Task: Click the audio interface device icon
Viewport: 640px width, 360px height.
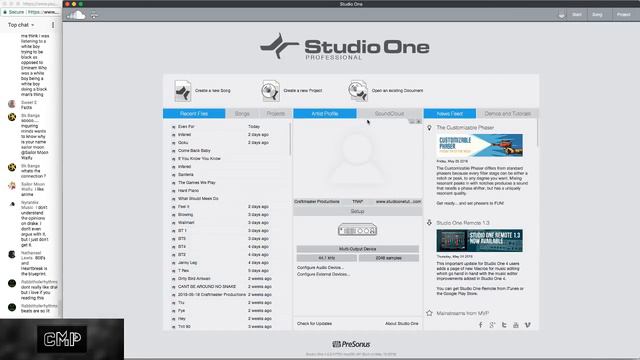Action: 358,230
